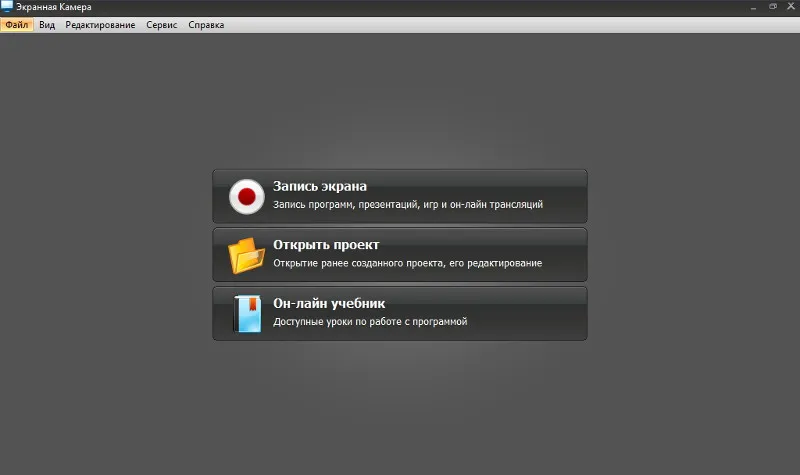Click the blue book tutorial icon
This screenshot has height=475, width=800.
247,314
